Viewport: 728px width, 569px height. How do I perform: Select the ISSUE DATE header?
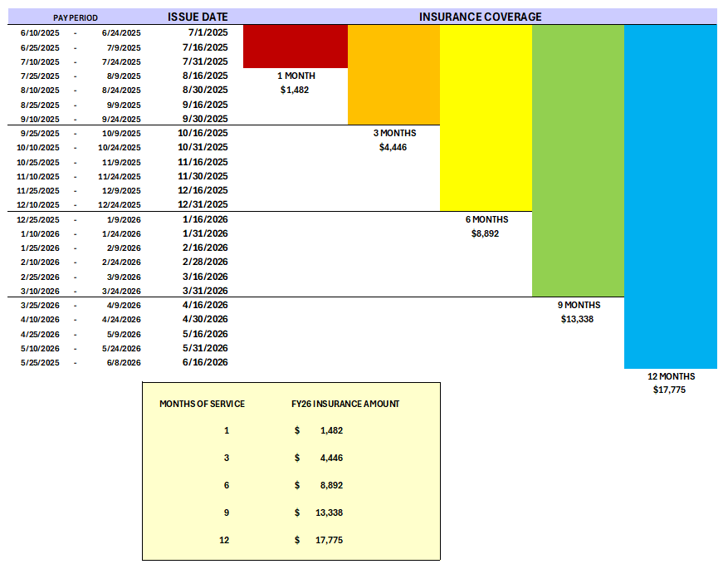(x=196, y=16)
